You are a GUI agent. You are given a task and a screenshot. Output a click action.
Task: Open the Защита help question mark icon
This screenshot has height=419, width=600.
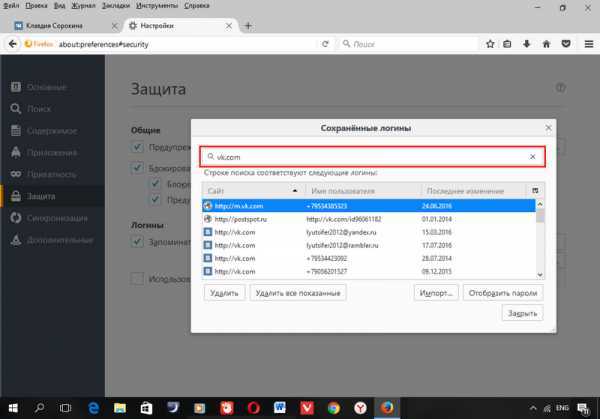point(561,88)
